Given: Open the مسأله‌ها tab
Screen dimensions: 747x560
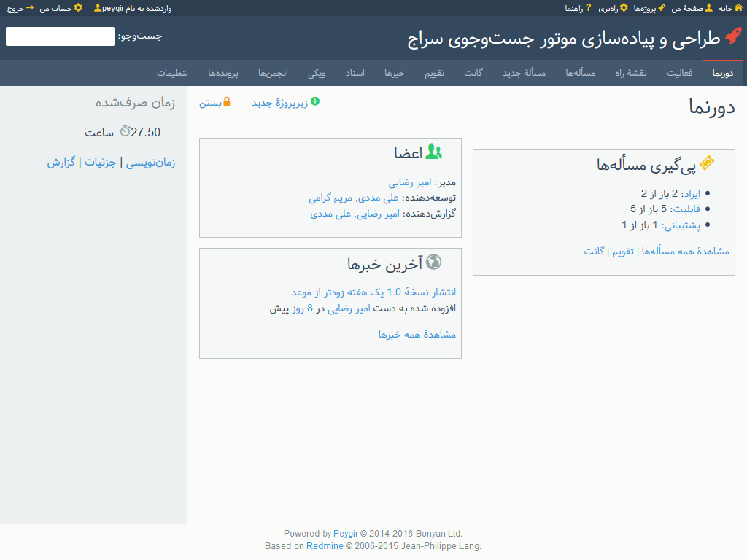Looking at the screenshot, I should [581, 73].
